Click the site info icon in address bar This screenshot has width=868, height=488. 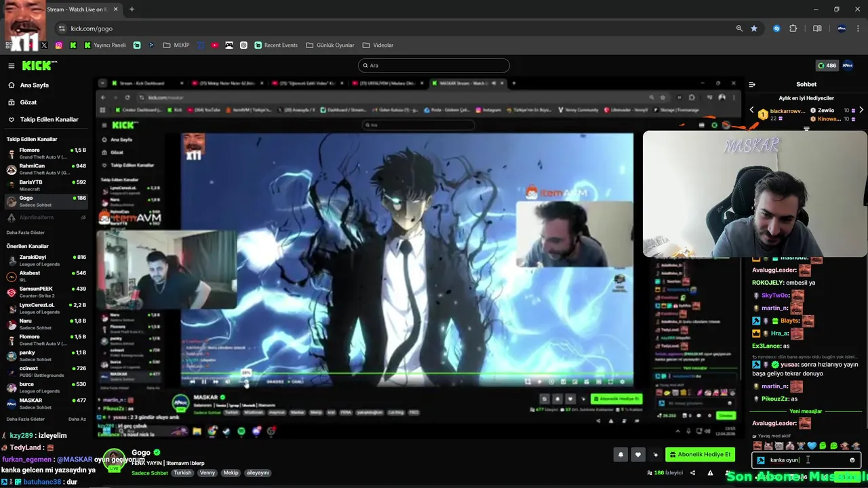[x=62, y=28]
